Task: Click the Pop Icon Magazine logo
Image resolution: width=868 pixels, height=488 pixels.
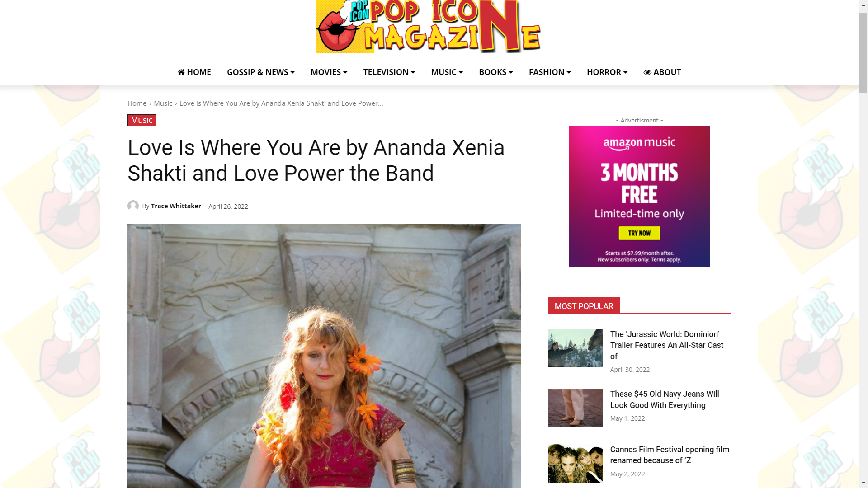Action: point(429,27)
